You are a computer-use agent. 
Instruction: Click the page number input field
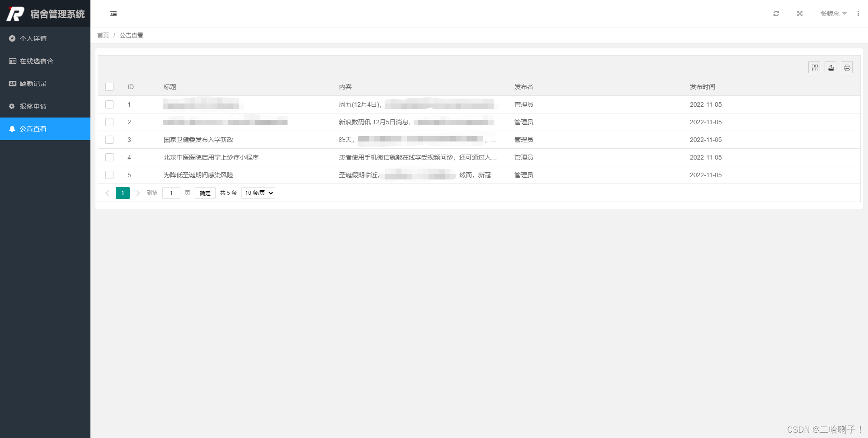tap(171, 193)
